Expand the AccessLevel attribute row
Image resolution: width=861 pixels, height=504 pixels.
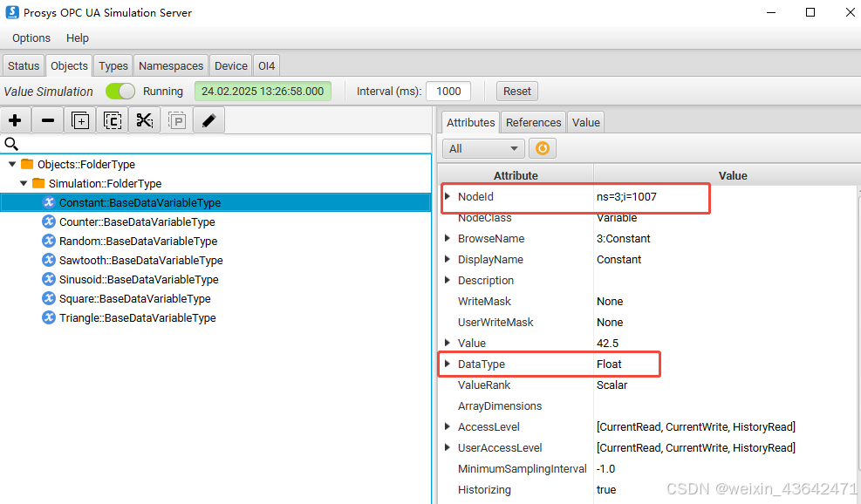[448, 426]
